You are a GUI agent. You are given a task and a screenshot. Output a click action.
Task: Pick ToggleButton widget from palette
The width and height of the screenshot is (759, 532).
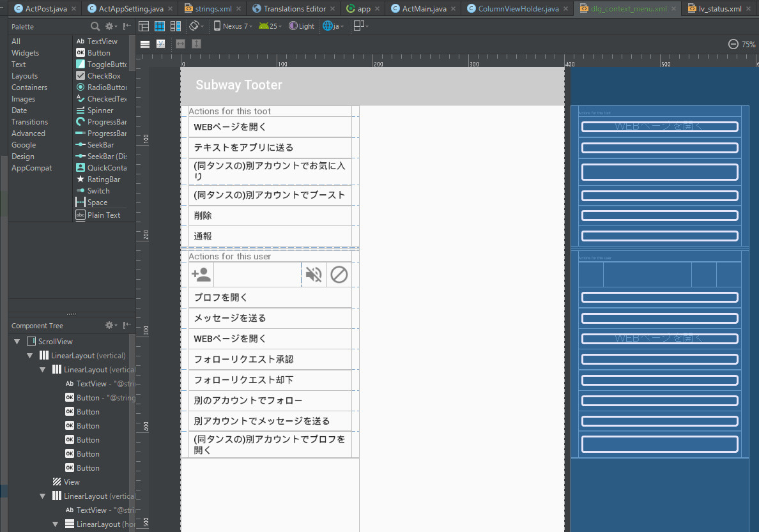[x=101, y=65]
